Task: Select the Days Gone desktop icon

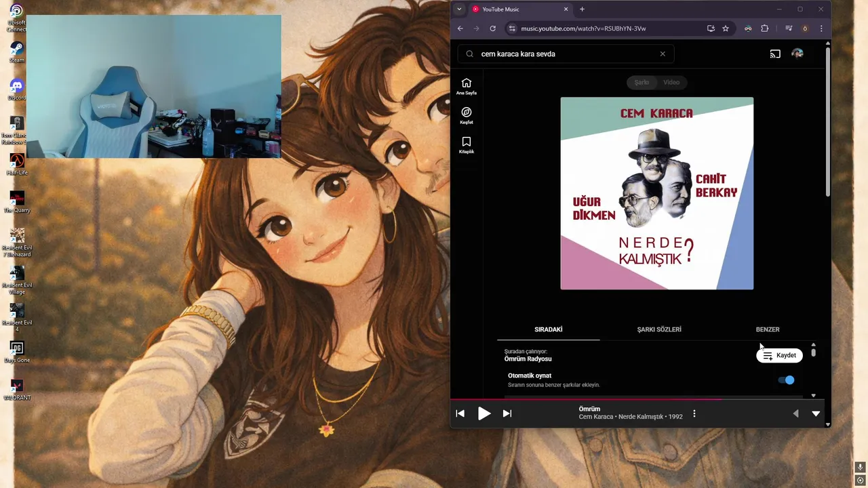Action: point(16,351)
